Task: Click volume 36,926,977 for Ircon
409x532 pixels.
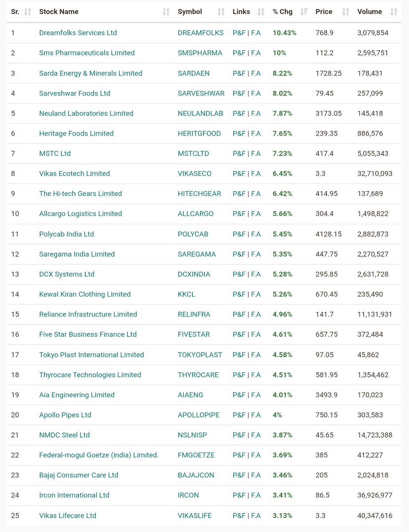Action: (375, 495)
